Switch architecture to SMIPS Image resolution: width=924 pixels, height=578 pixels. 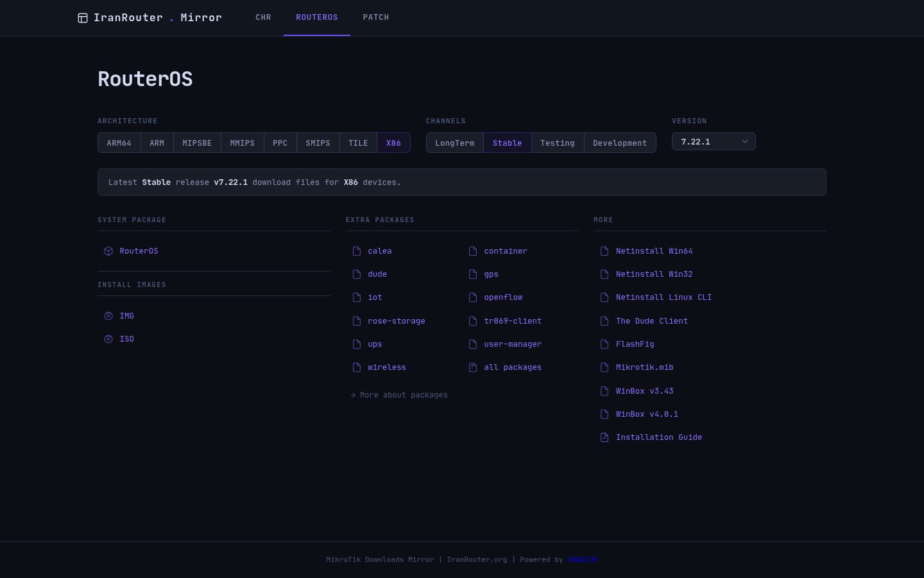click(x=318, y=143)
